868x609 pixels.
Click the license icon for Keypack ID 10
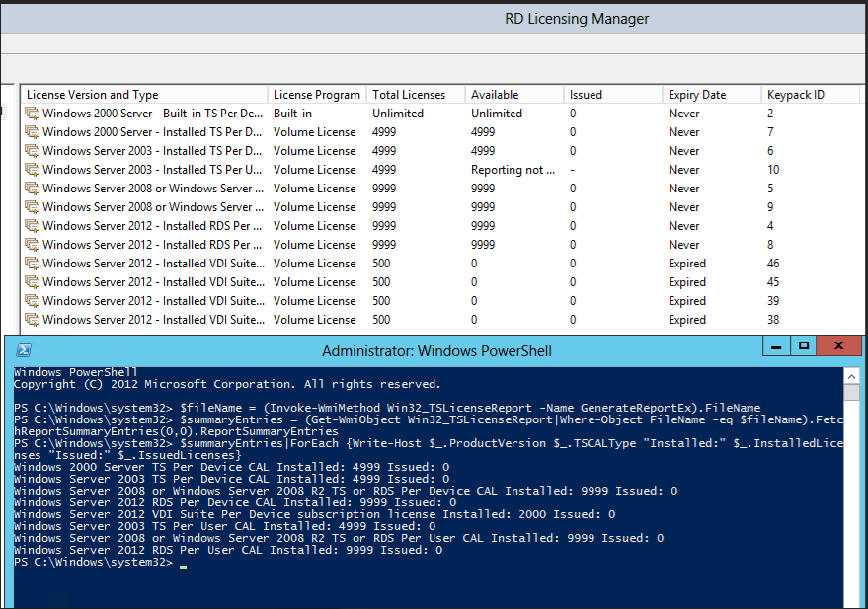click(33, 170)
